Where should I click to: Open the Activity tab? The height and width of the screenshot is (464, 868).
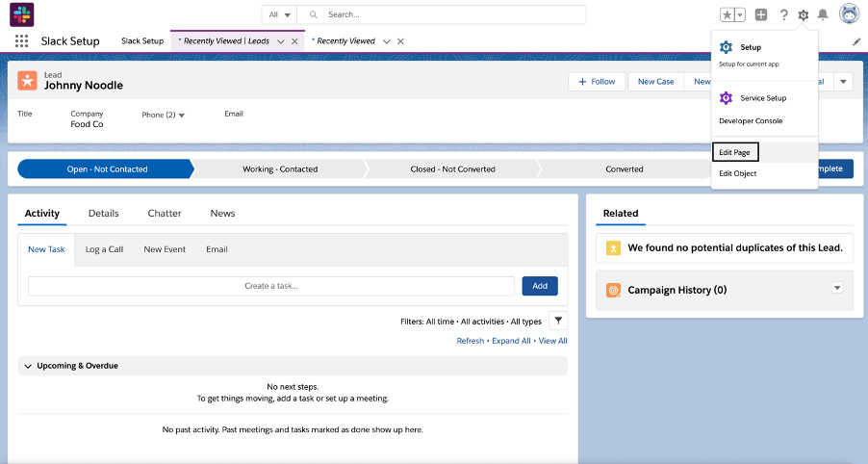42,213
